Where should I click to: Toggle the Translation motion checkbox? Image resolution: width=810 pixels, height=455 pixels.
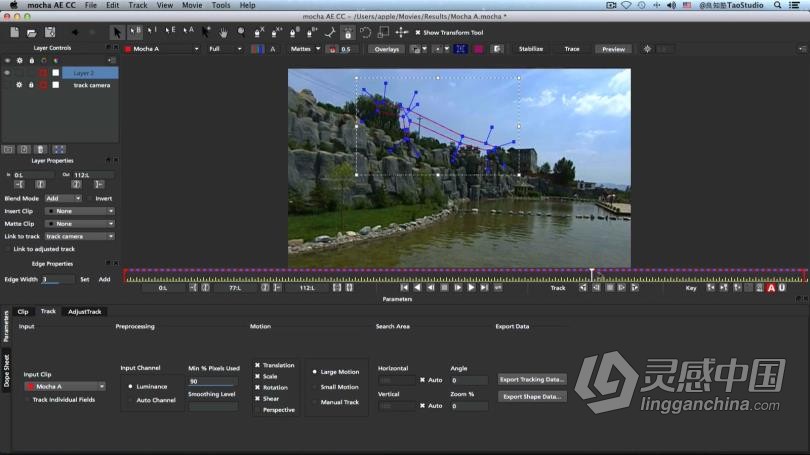click(257, 365)
